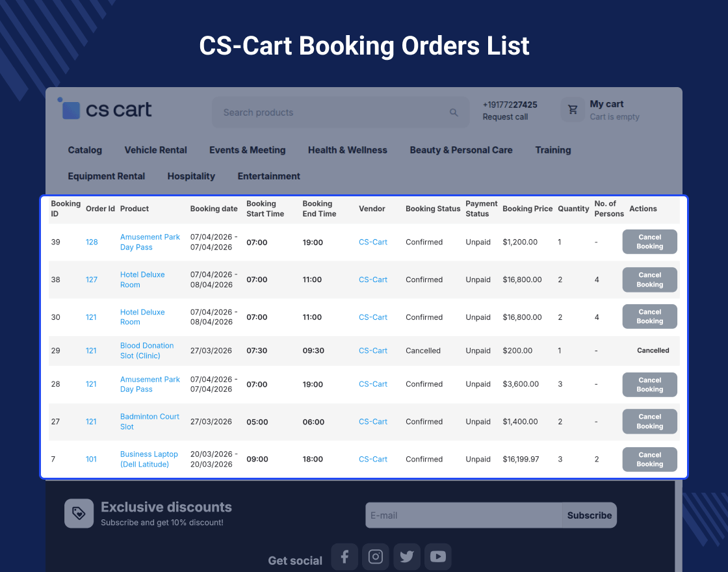Click the Cancelled action label in booking 29

pyautogui.click(x=653, y=350)
